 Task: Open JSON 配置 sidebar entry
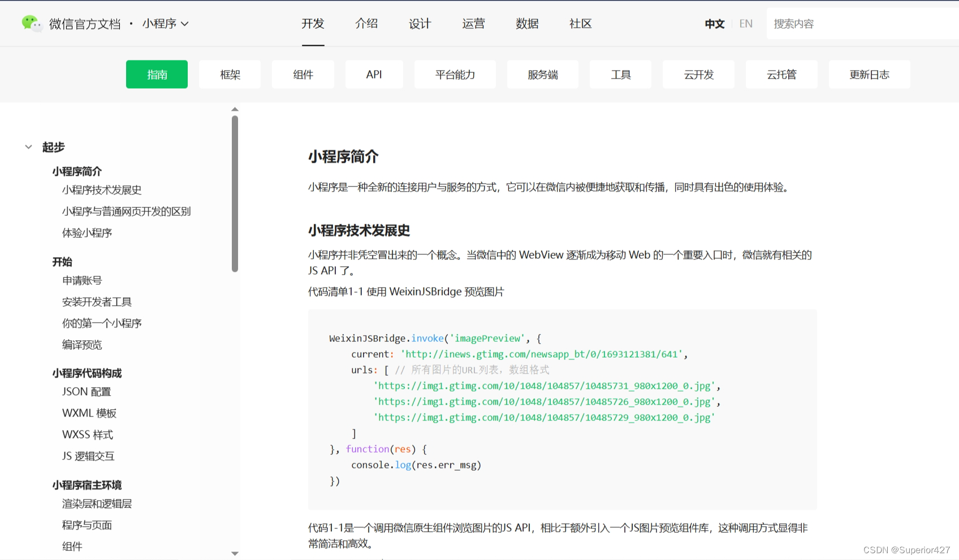coord(87,392)
